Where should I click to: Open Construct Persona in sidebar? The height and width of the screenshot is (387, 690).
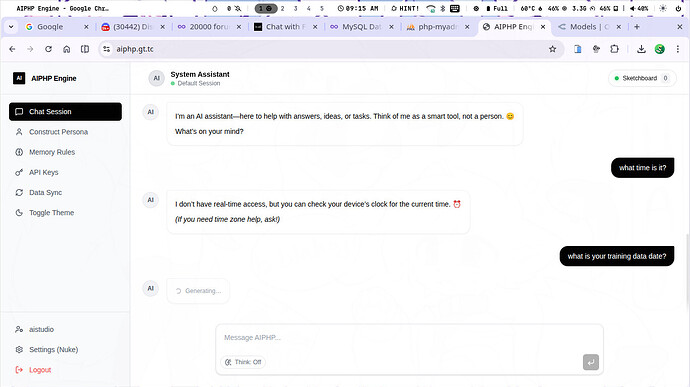point(65,132)
